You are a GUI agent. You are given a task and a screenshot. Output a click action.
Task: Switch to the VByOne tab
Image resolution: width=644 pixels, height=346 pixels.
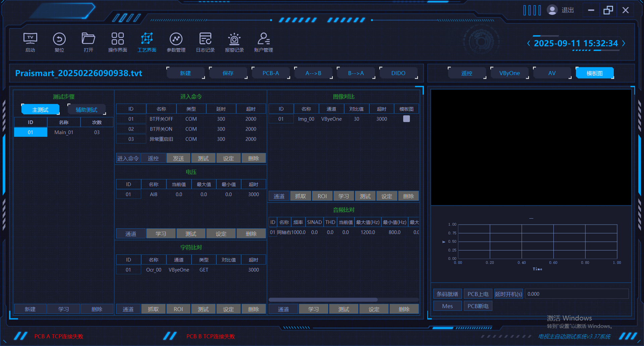509,73
